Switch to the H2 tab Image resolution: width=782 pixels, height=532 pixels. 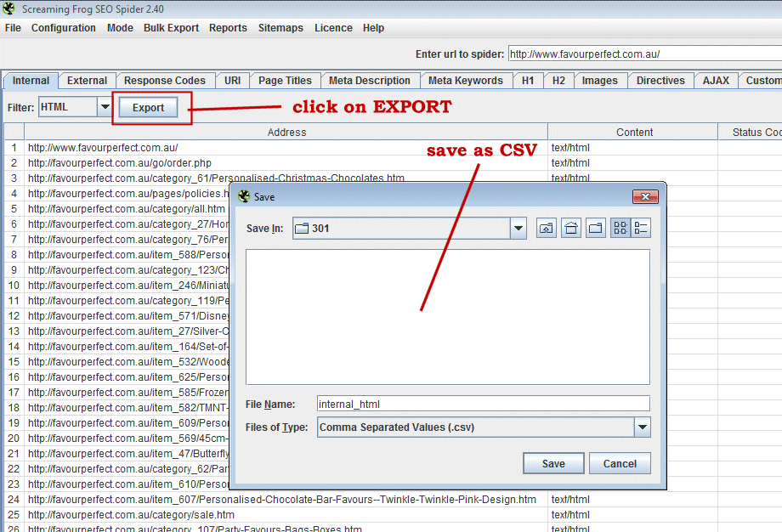(x=558, y=81)
